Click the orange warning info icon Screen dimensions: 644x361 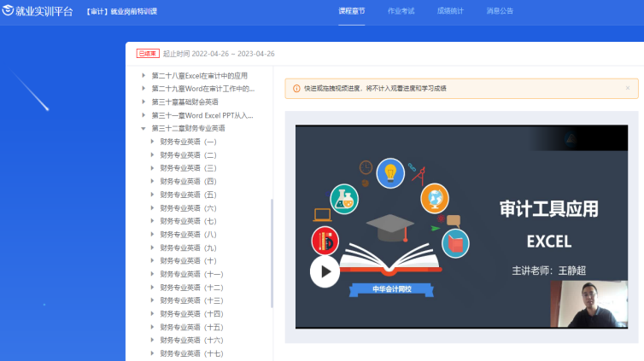(x=296, y=88)
